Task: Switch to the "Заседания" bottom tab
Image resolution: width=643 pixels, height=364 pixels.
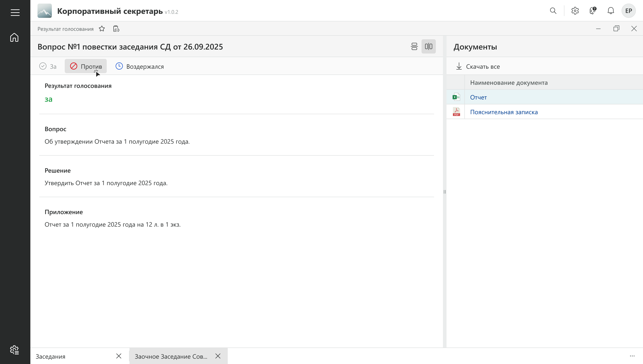Action: 50,356
